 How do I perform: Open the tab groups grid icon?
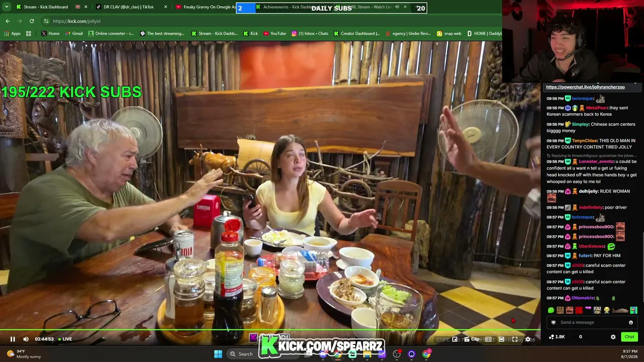pyautogui.click(x=29, y=34)
